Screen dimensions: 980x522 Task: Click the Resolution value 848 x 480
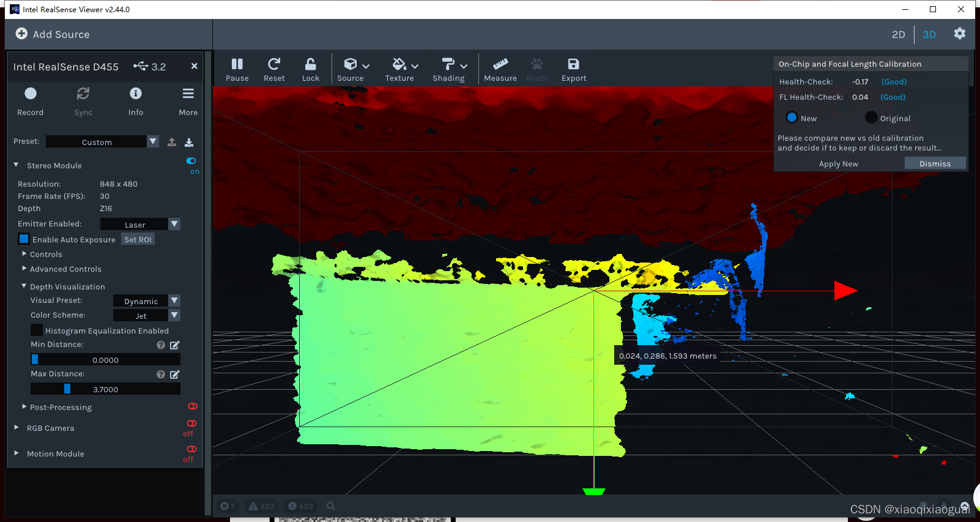click(119, 184)
